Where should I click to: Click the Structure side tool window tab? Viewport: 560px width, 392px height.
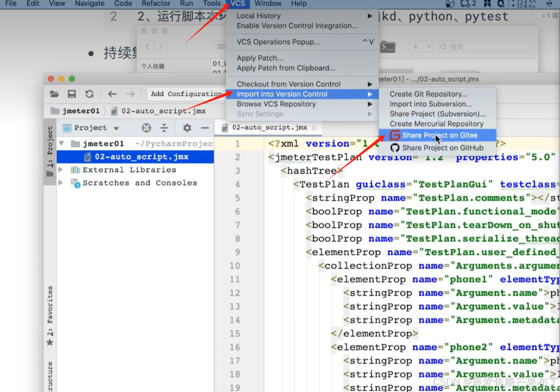coord(50,376)
